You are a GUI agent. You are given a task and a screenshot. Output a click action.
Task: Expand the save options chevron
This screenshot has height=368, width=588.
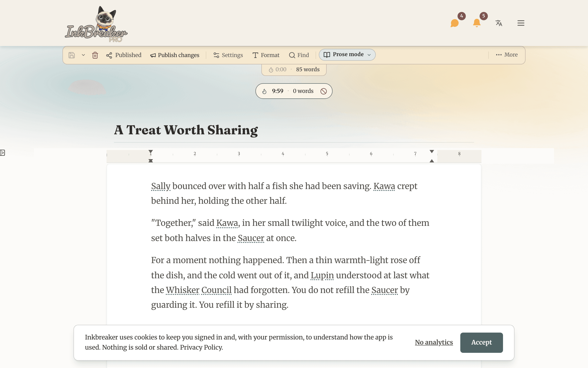[83, 55]
